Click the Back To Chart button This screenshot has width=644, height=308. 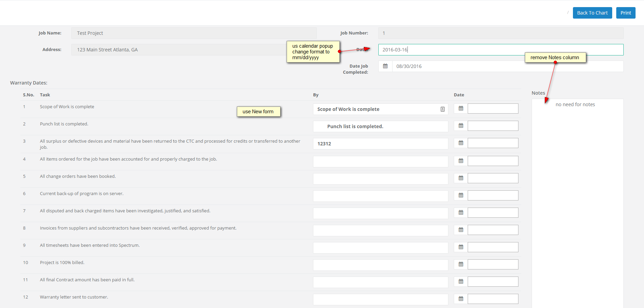[x=592, y=13]
